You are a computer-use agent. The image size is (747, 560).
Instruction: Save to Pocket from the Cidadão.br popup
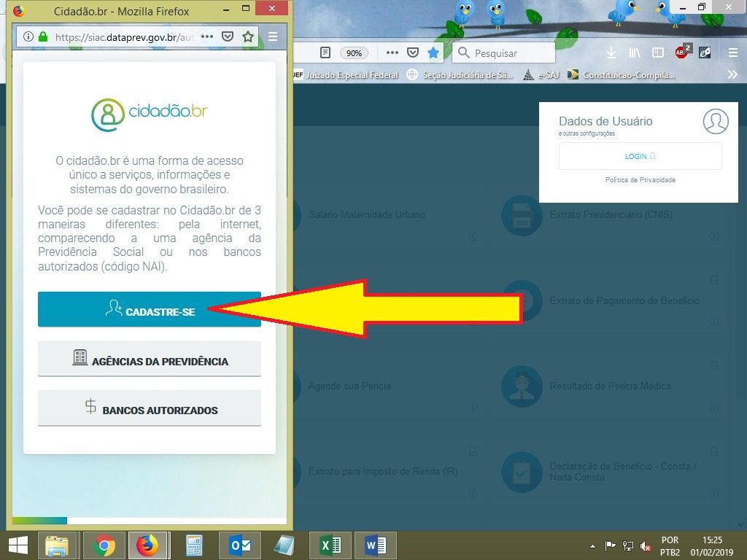[x=228, y=36]
